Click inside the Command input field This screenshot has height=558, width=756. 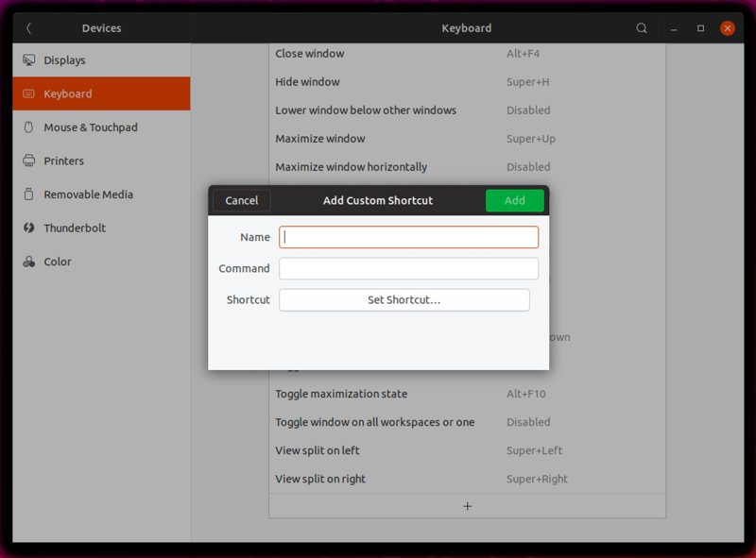click(x=408, y=268)
